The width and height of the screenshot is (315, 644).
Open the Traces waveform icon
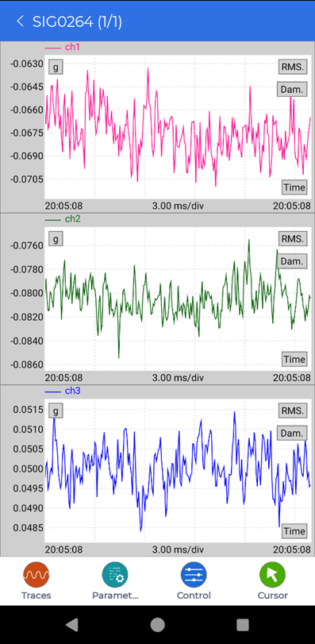(x=36, y=575)
